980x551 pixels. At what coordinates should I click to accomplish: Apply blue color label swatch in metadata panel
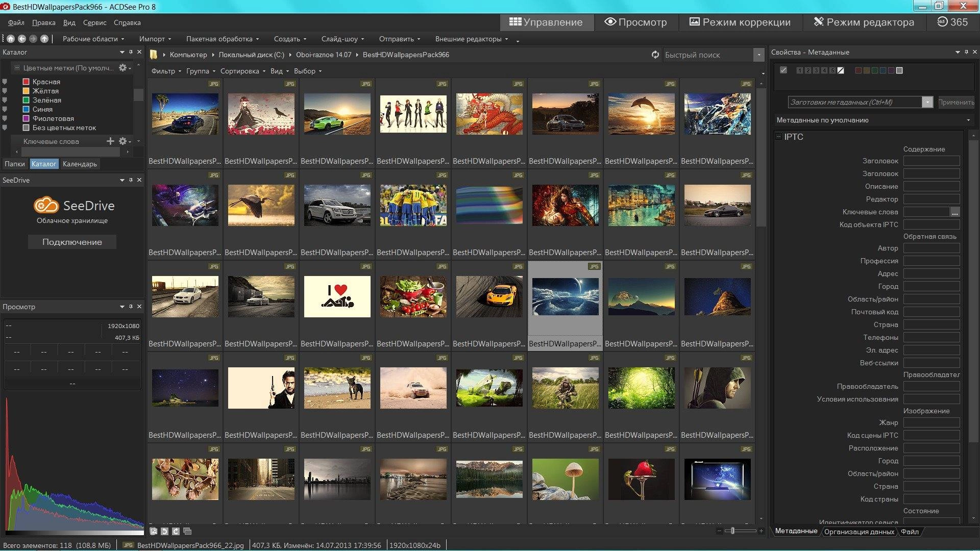coord(883,70)
